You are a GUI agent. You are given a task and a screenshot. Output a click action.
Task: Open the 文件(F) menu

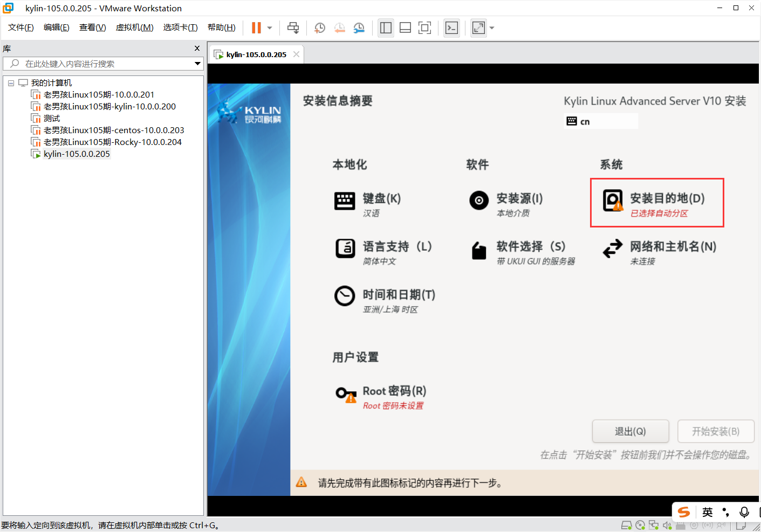point(20,27)
